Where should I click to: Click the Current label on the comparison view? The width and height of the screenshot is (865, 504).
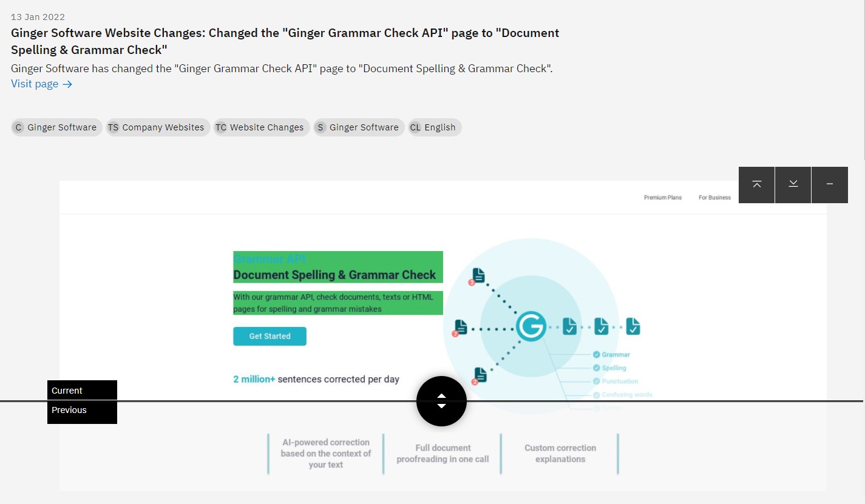click(82, 390)
